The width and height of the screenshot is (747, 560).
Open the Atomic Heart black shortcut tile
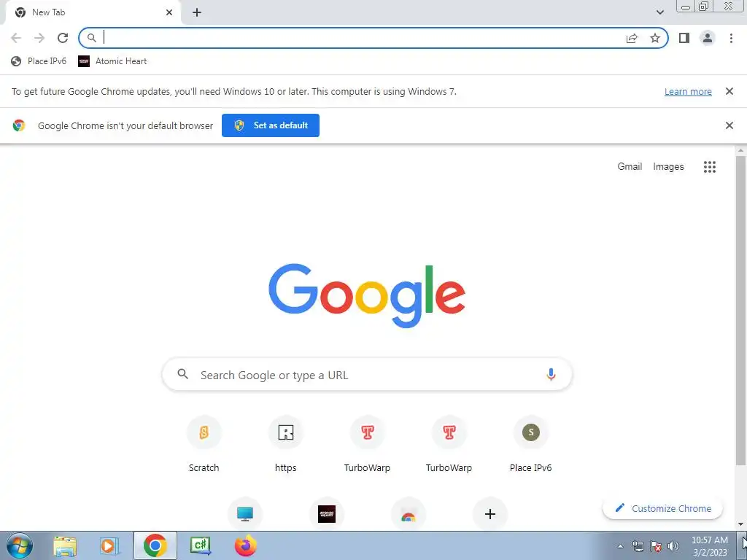coord(326,514)
